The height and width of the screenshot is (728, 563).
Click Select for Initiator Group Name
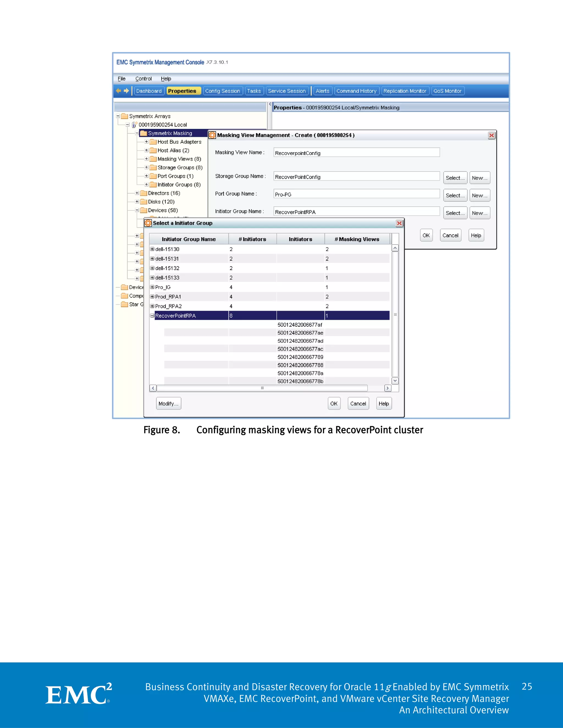click(x=455, y=213)
